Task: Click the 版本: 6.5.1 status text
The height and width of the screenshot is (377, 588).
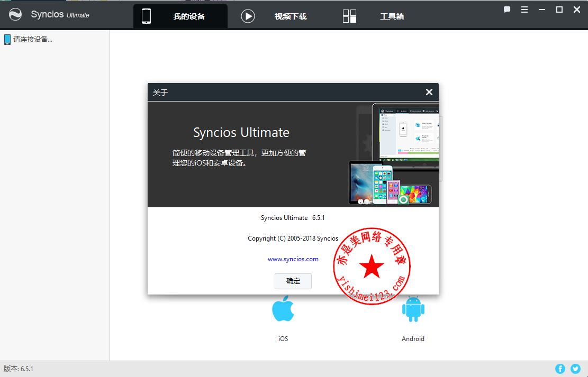Action: [19, 369]
